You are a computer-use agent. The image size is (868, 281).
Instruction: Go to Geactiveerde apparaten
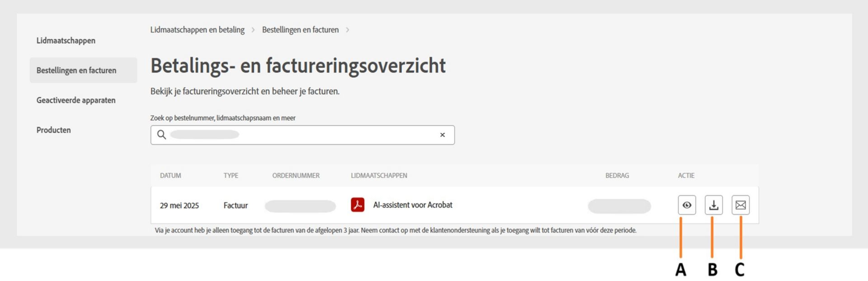click(76, 100)
